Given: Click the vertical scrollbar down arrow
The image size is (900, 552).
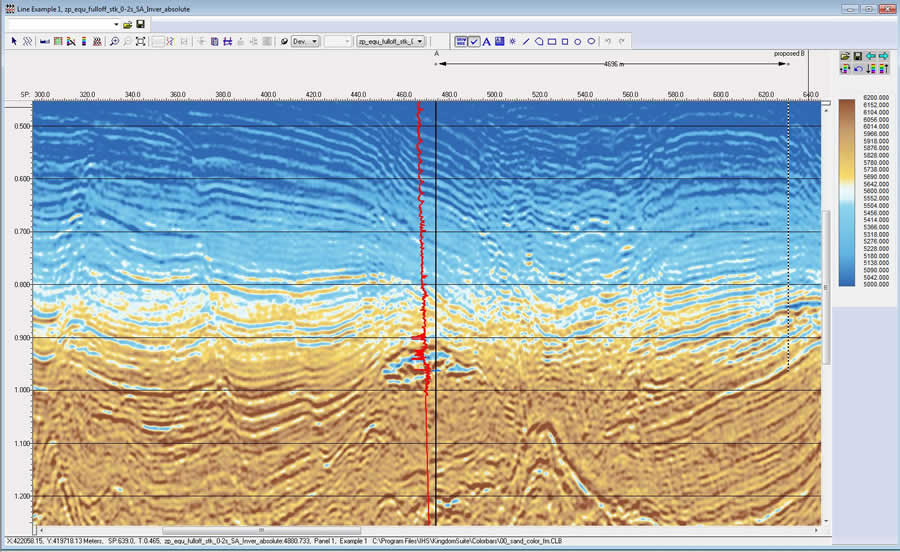Looking at the screenshot, I should tap(827, 521).
